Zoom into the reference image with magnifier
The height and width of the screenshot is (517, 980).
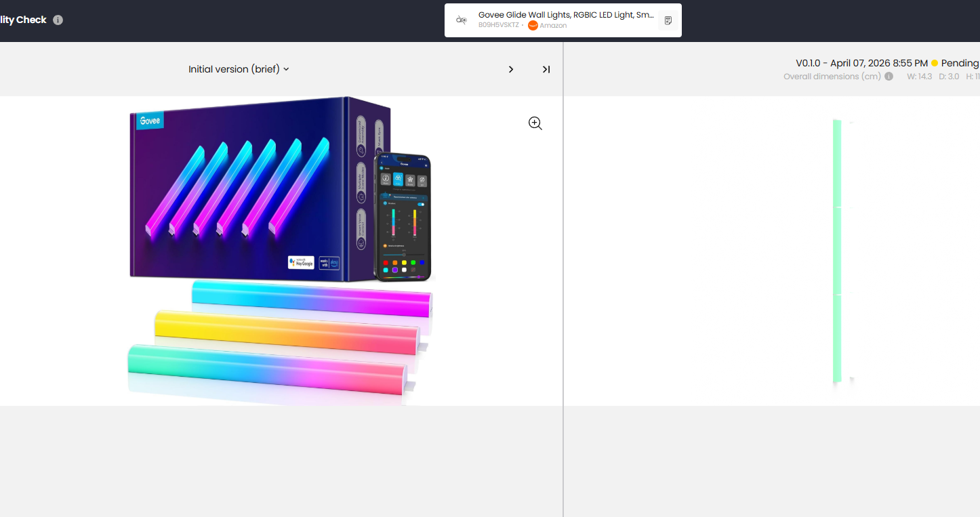point(535,123)
